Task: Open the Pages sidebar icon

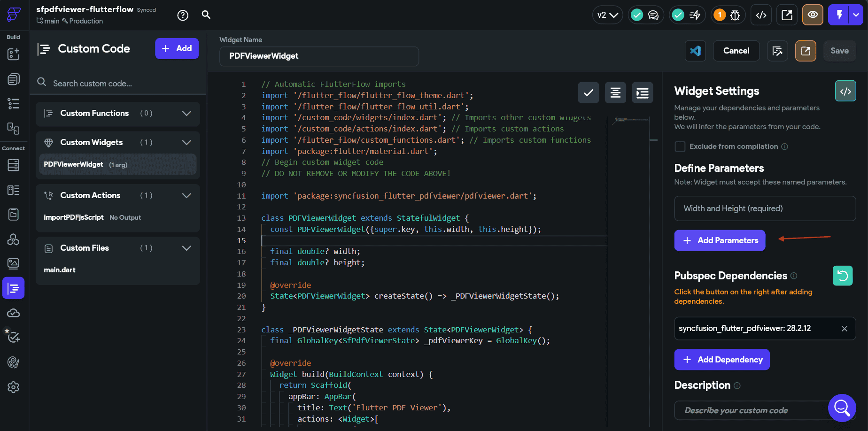Action: tap(14, 79)
